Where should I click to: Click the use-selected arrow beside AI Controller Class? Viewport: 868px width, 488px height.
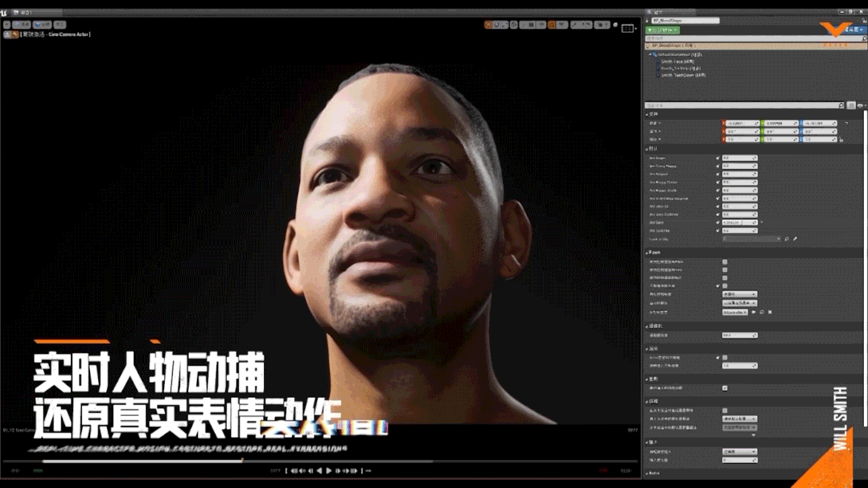pos(754,312)
